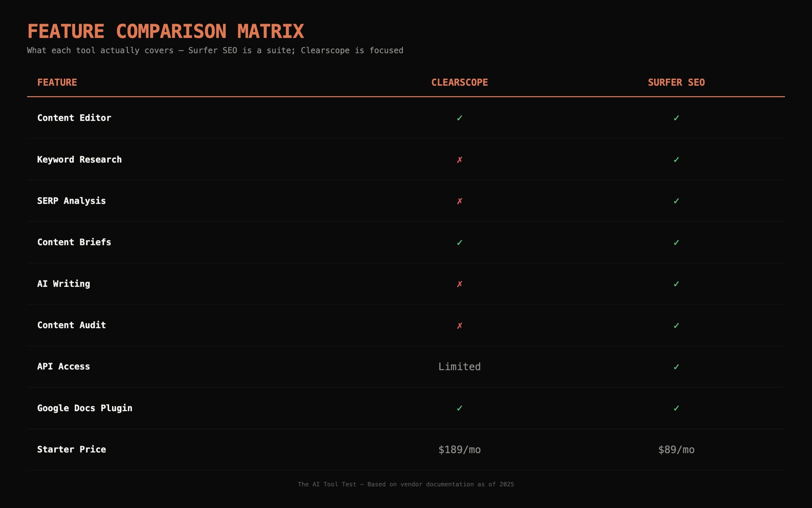
Task: Click the 'Starter Price' row label
Action: pos(71,449)
